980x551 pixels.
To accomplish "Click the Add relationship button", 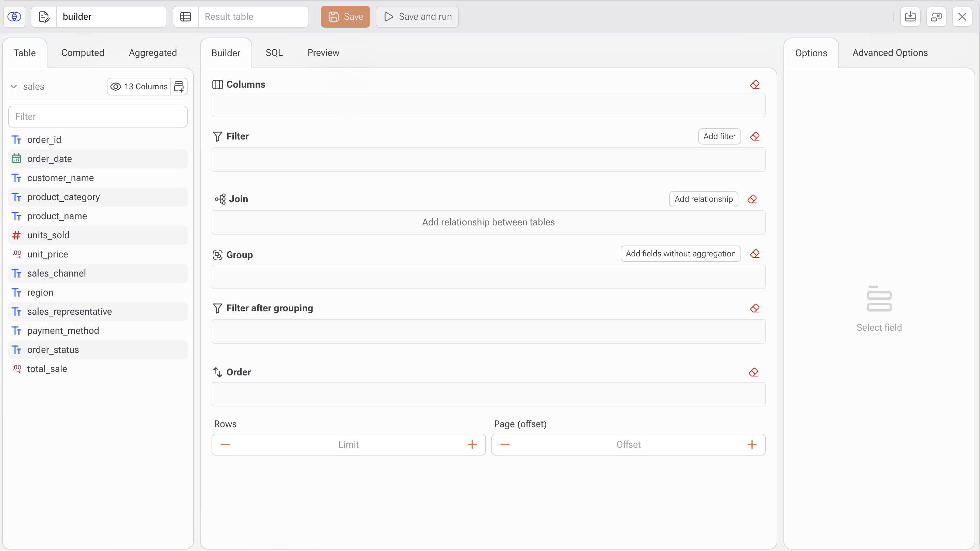I will (703, 199).
